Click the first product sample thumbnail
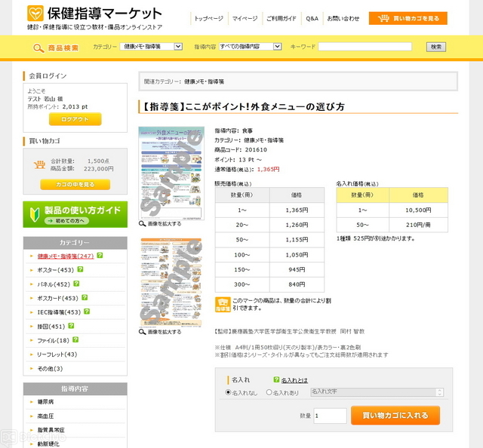 (x=171, y=171)
